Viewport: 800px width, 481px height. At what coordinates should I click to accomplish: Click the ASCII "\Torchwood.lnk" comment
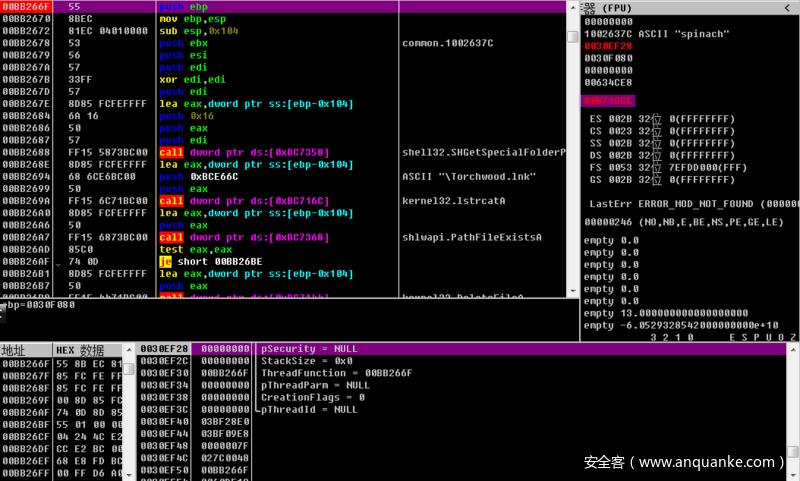pos(466,176)
